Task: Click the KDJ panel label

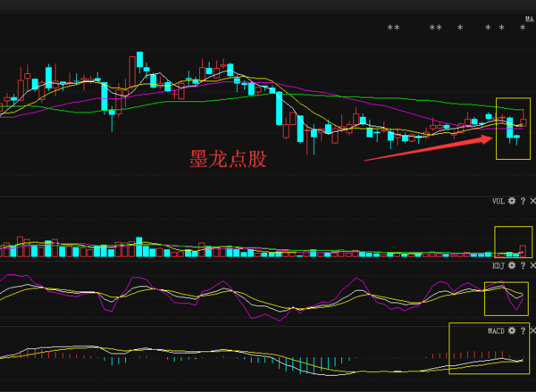Action: tap(498, 265)
